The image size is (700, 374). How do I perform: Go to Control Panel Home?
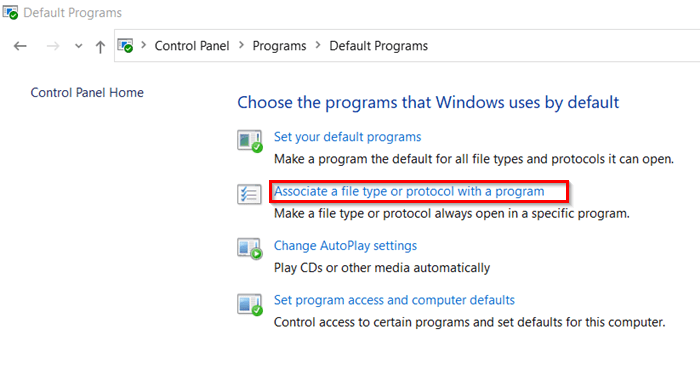click(x=87, y=93)
